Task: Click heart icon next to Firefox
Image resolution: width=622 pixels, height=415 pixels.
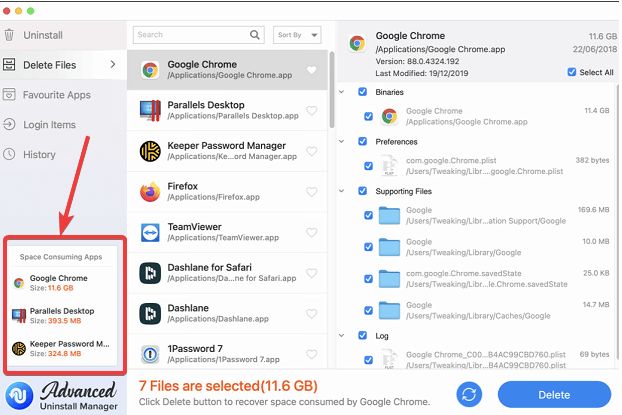Action: click(312, 193)
